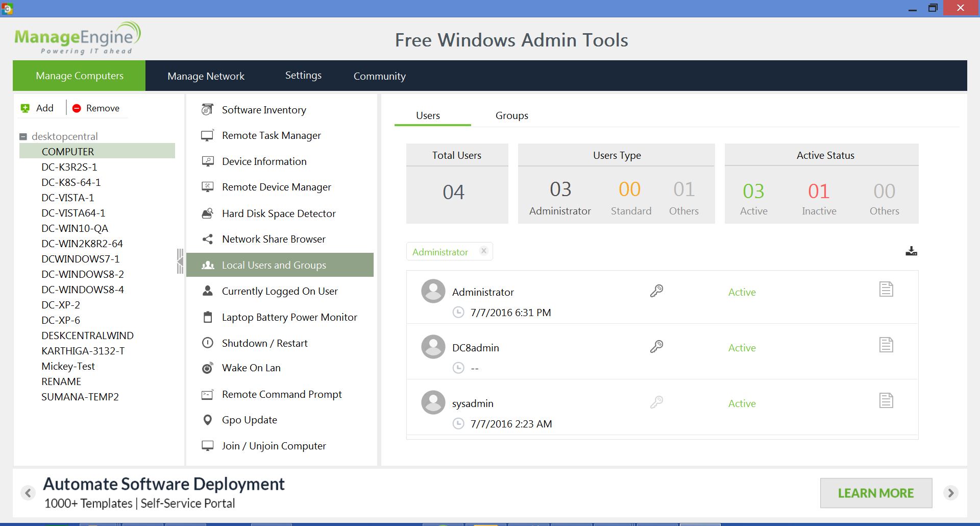The width and height of the screenshot is (980, 526).
Task: Click key icon in sysadmin row
Action: [656, 402]
